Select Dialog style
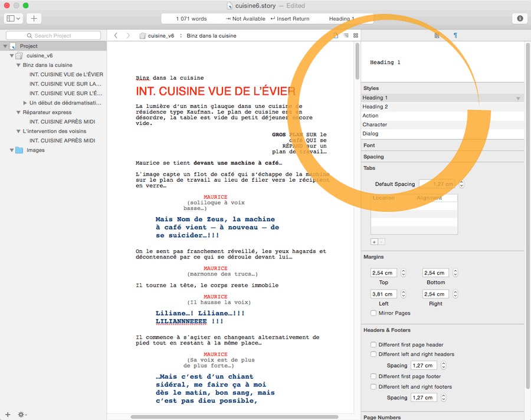 442,133
